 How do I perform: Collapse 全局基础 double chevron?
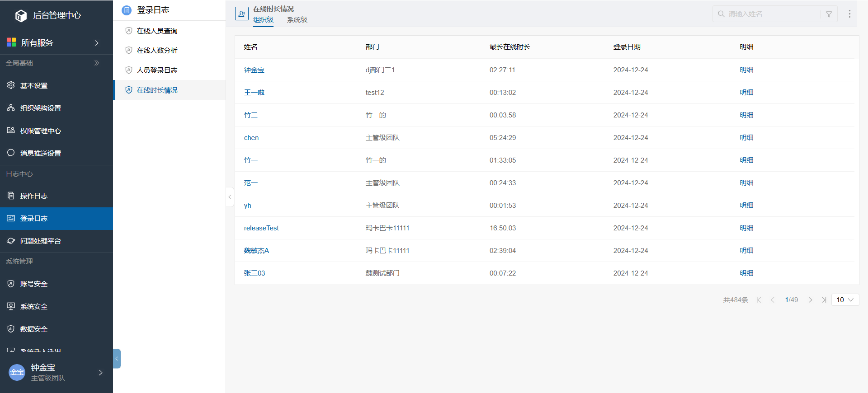pos(96,63)
